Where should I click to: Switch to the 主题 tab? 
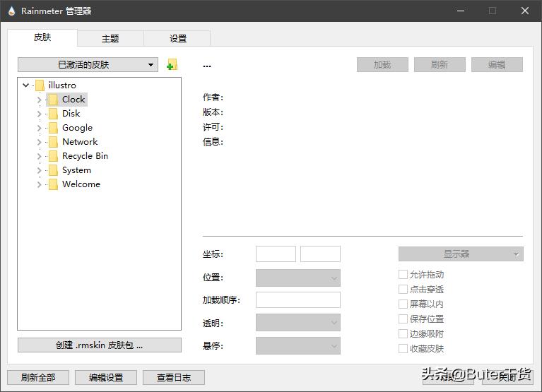click(x=110, y=38)
